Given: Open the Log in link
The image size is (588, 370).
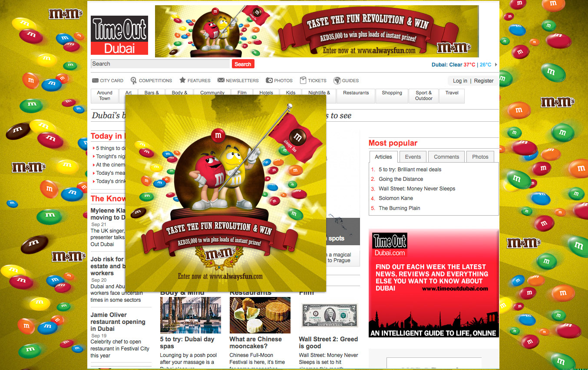Looking at the screenshot, I should click(x=460, y=81).
